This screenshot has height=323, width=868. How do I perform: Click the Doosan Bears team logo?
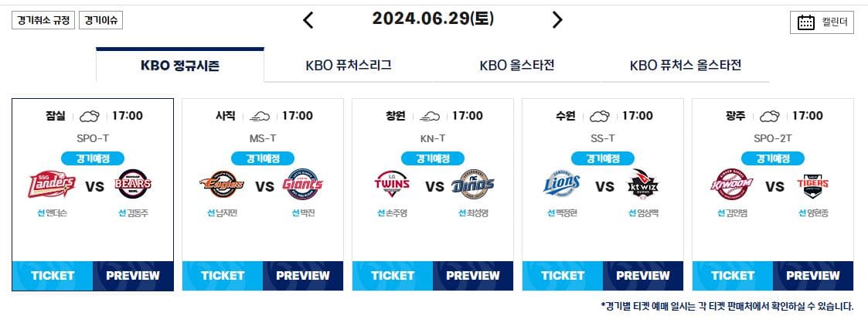tap(134, 185)
